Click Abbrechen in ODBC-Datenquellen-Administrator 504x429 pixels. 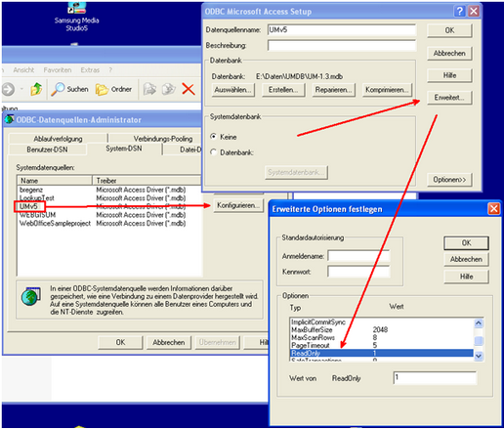pos(169,342)
